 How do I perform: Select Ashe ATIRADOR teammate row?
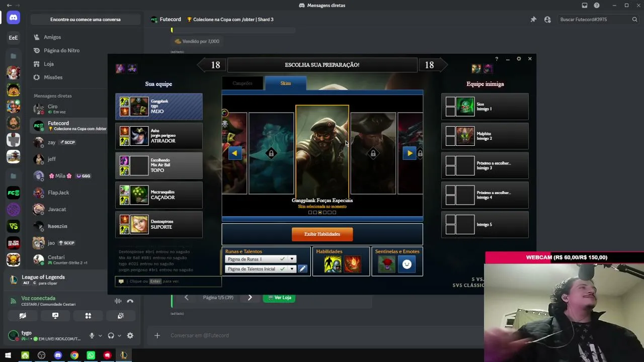tap(159, 136)
